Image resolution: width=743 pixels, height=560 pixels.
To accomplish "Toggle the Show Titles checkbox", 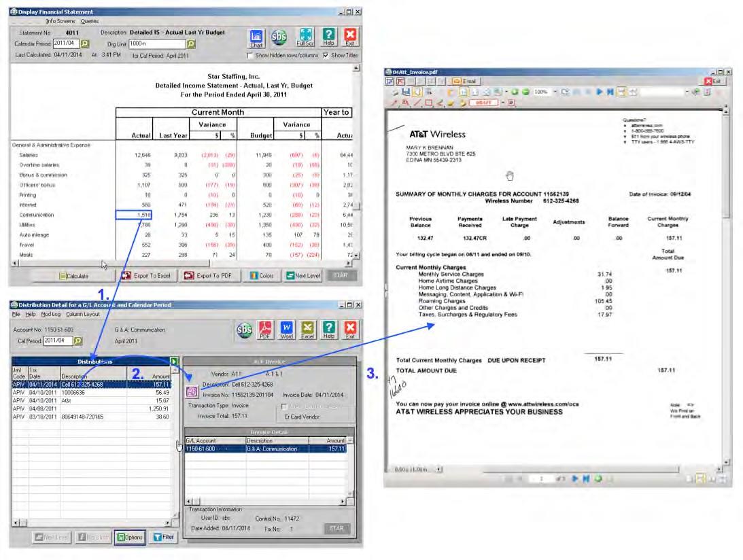I will point(326,56).
